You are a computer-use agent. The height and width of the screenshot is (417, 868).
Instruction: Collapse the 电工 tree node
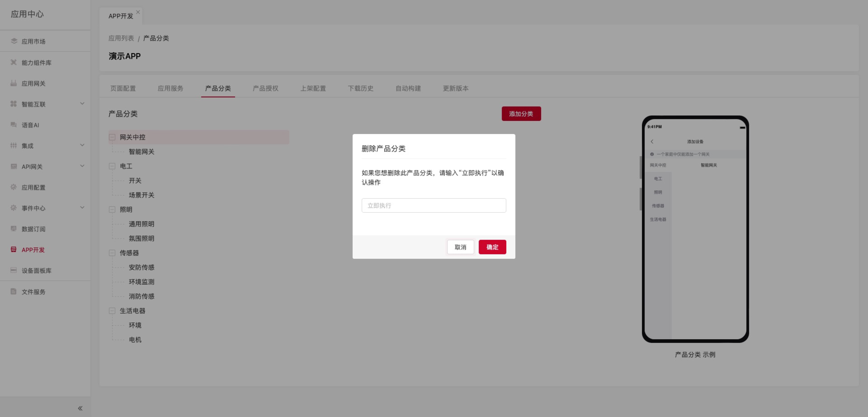[x=112, y=166]
